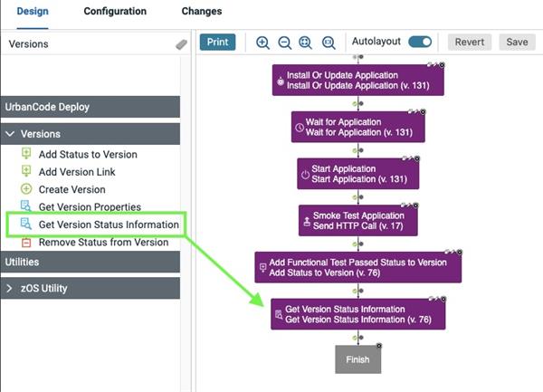
Task: Click the power icon in Start Application node
Action: coord(305,175)
